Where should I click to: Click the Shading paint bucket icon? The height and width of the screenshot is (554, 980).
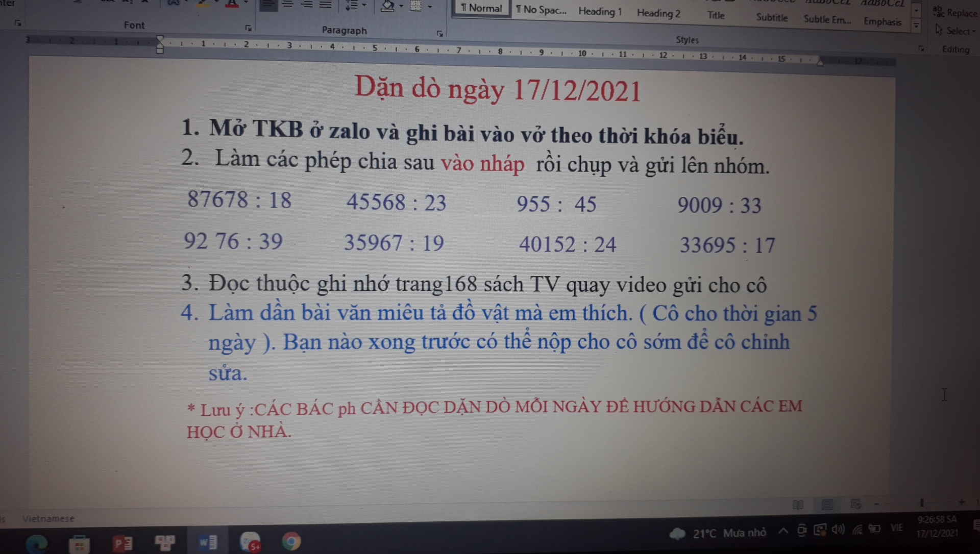click(387, 6)
